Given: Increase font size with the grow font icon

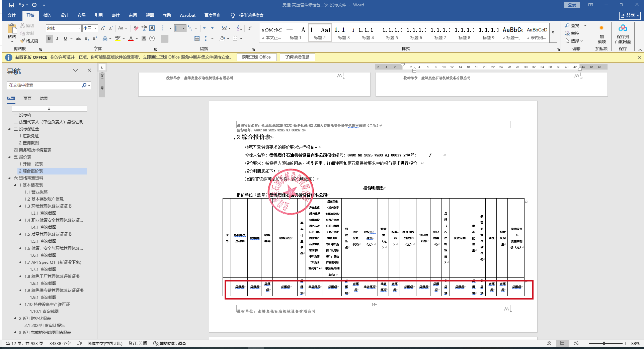Looking at the screenshot, I should [x=103, y=28].
